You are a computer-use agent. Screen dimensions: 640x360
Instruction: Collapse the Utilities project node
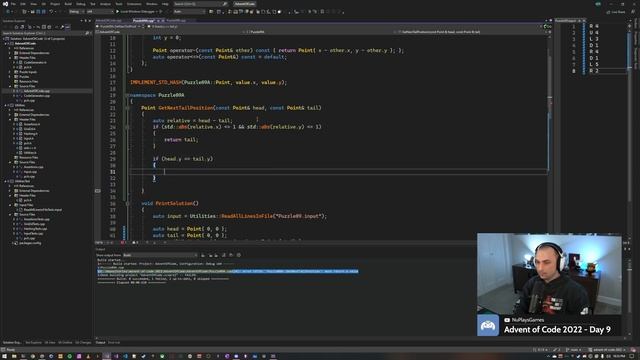6,105
